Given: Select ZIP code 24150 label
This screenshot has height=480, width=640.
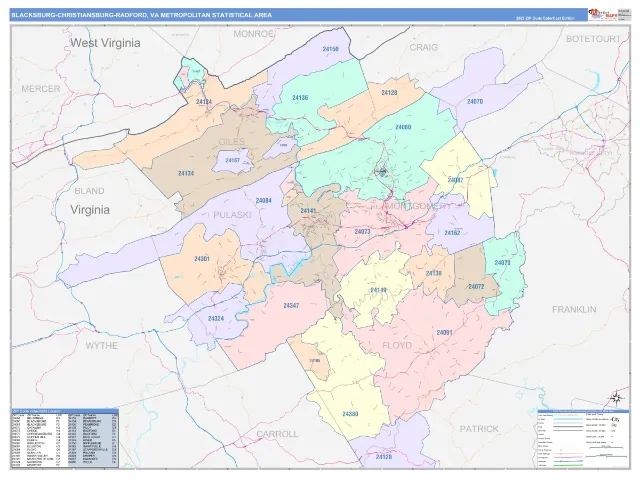Looking at the screenshot, I should (x=330, y=49).
